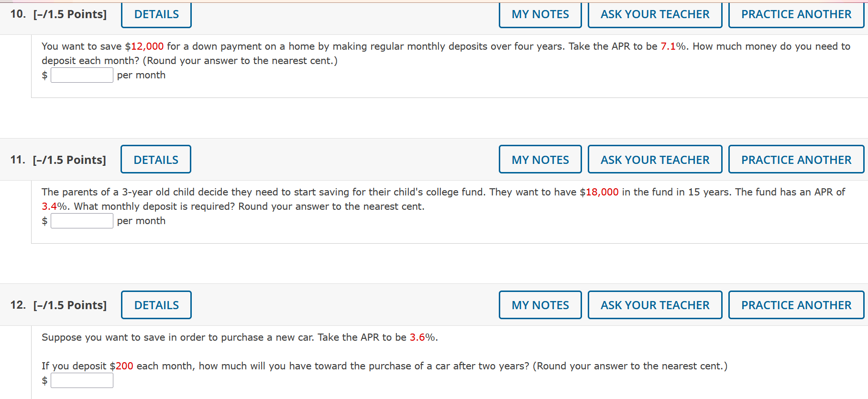This screenshot has height=399, width=868.
Task: Click DETAILS for question 11
Action: pos(156,159)
